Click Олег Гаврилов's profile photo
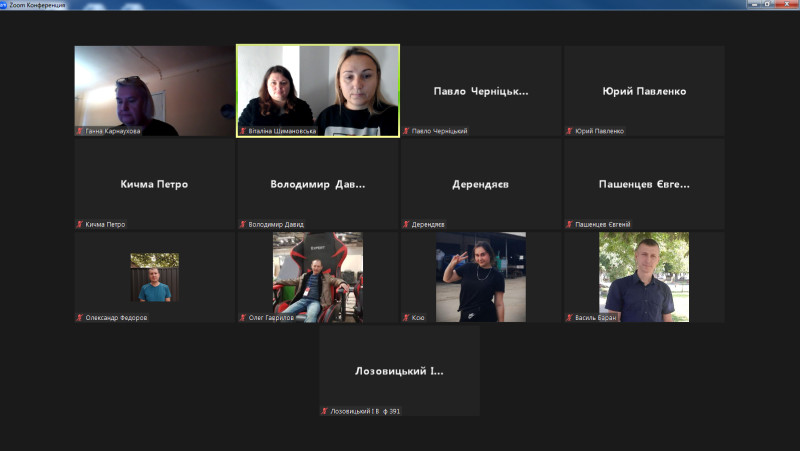The height and width of the screenshot is (451, 800). (318, 277)
